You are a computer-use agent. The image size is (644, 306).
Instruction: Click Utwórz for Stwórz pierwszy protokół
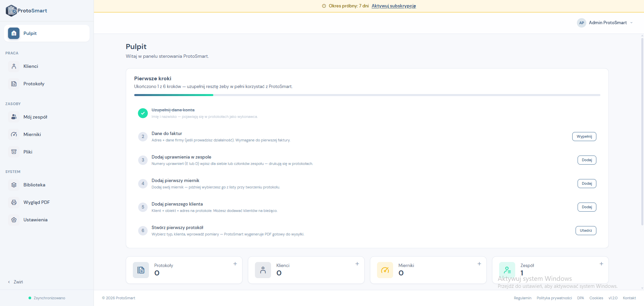point(586,231)
